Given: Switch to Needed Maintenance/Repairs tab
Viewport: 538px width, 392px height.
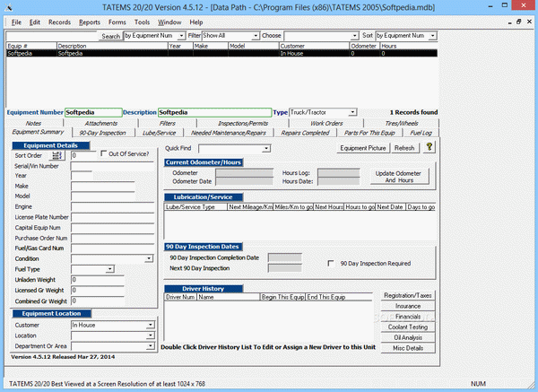Looking at the screenshot, I should pos(229,133).
